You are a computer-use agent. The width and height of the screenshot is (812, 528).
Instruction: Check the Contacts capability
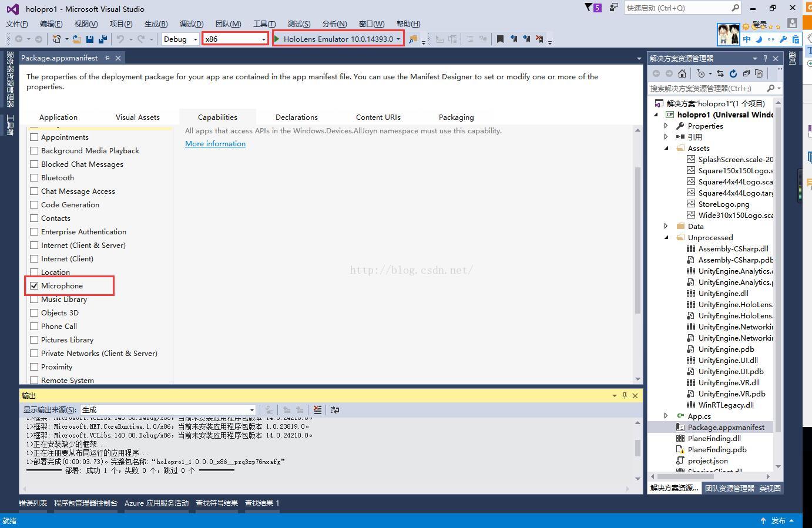(x=34, y=218)
